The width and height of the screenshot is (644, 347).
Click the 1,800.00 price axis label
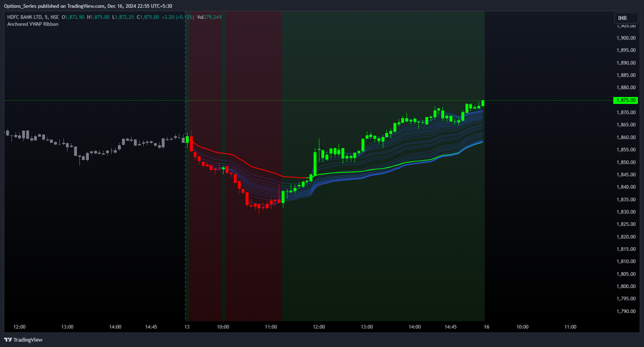626,286
